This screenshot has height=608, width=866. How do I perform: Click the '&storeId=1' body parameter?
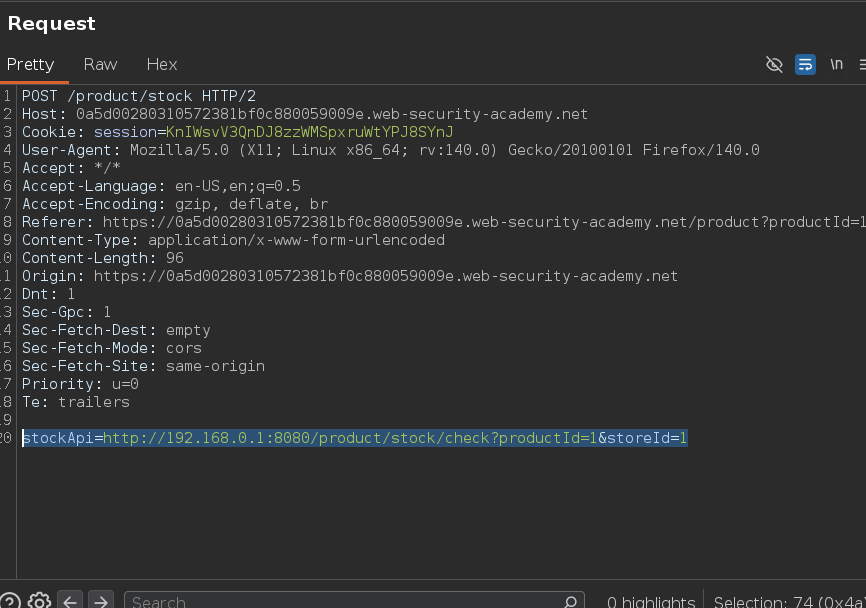(x=642, y=438)
